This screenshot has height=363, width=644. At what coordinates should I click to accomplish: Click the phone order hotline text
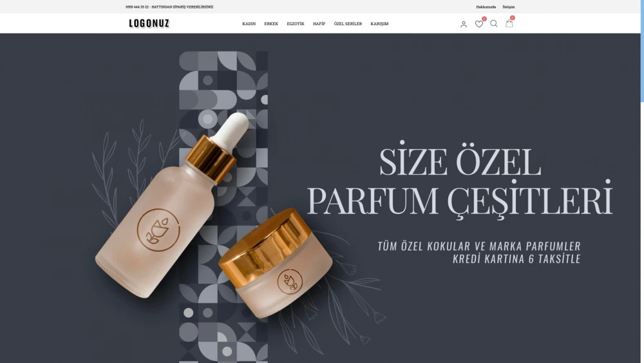pyautogui.click(x=169, y=7)
